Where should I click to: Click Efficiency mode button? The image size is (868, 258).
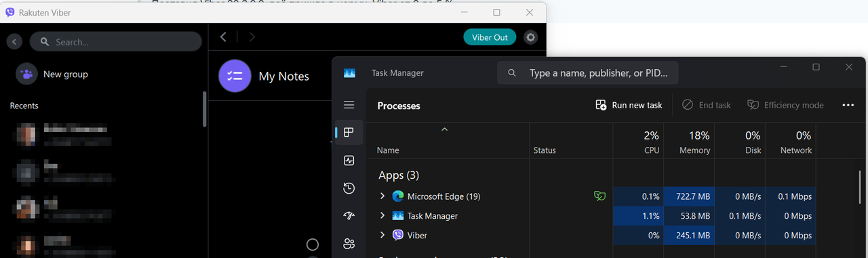(785, 105)
